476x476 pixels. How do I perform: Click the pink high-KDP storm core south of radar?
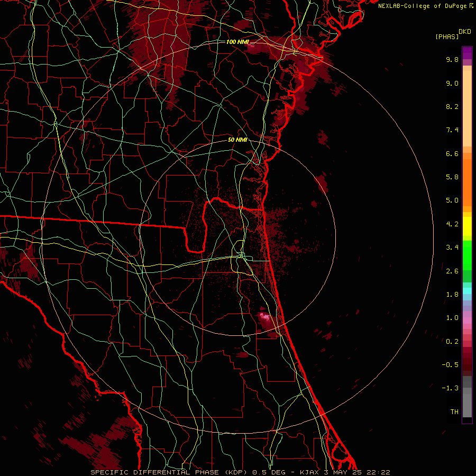click(x=266, y=317)
